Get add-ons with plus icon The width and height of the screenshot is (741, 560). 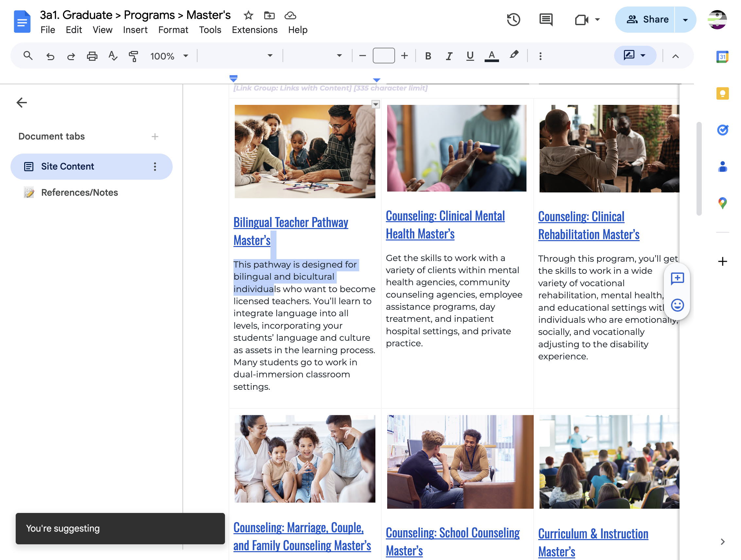722,261
